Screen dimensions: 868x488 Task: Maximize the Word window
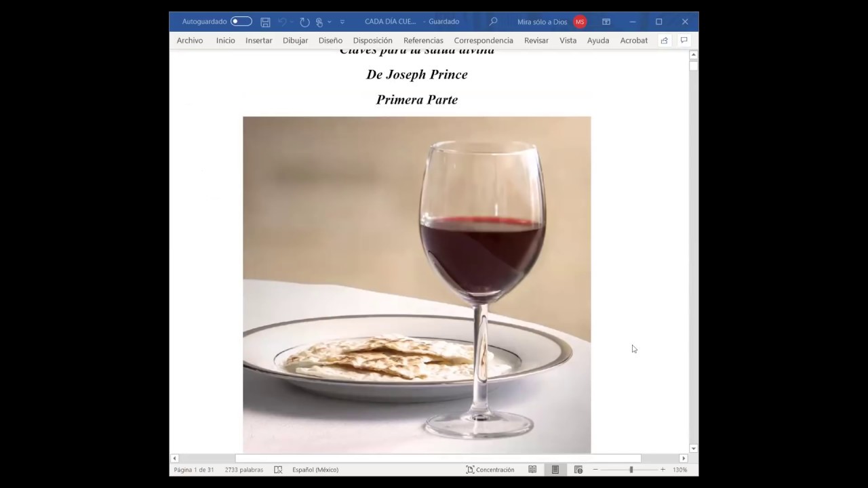[x=658, y=22]
